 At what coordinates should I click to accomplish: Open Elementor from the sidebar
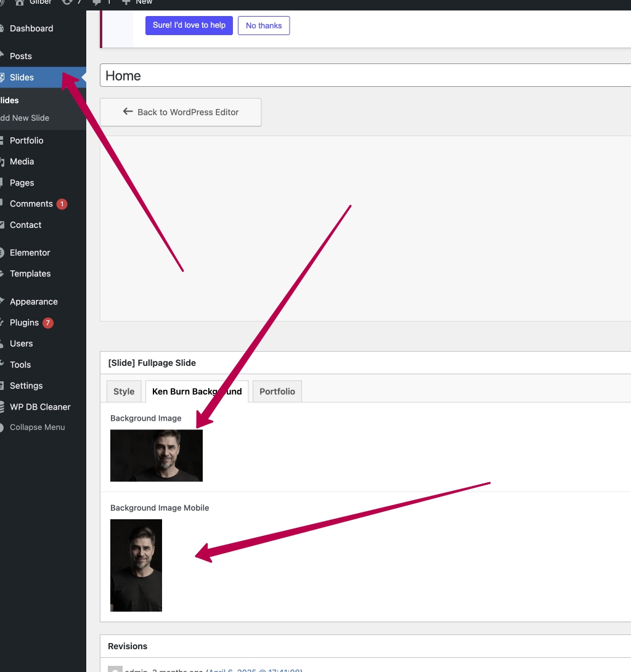pyautogui.click(x=30, y=253)
